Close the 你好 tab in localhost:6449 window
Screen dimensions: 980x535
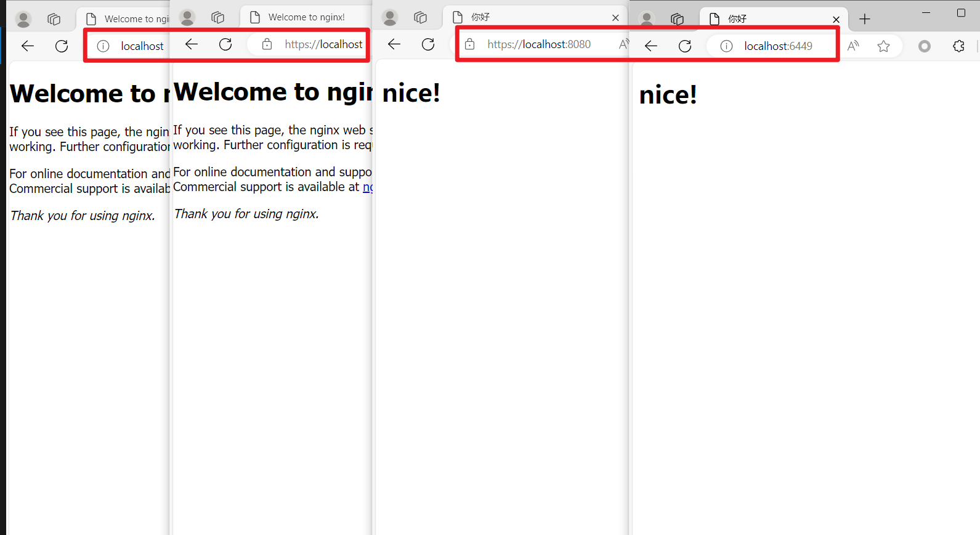836,20
